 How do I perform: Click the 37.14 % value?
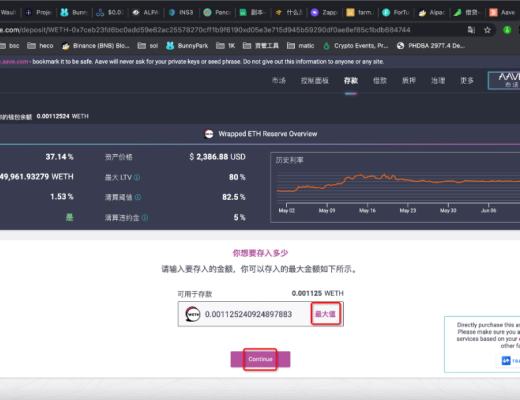[x=59, y=157]
